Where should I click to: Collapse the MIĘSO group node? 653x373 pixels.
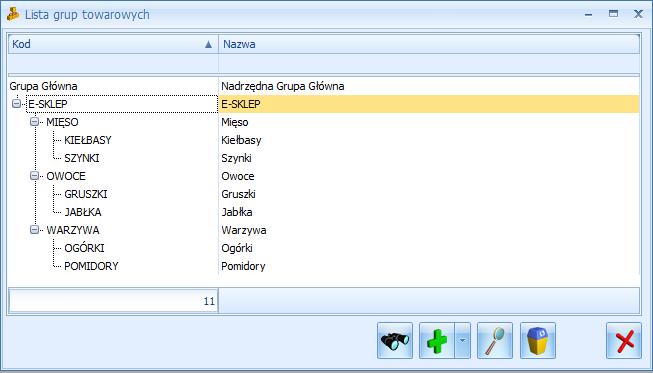pos(35,122)
